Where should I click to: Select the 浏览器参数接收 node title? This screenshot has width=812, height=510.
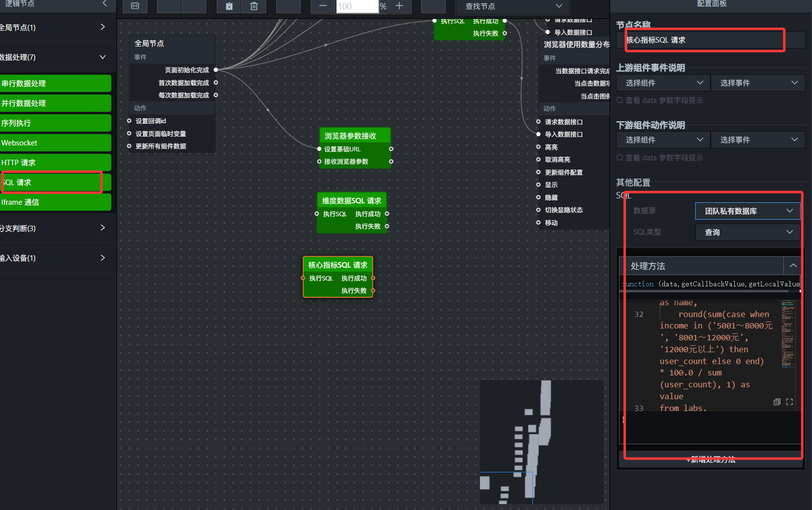(x=355, y=136)
